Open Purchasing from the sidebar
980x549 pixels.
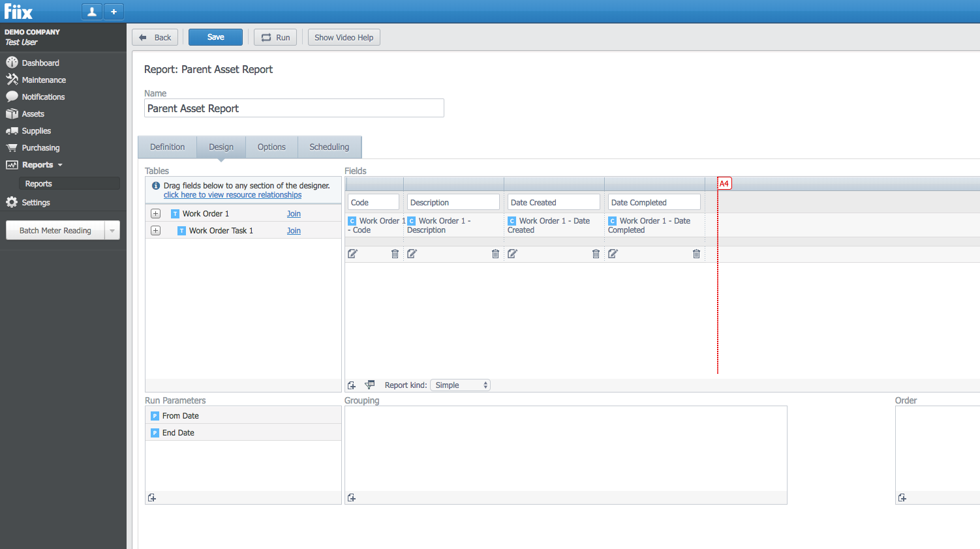40,147
